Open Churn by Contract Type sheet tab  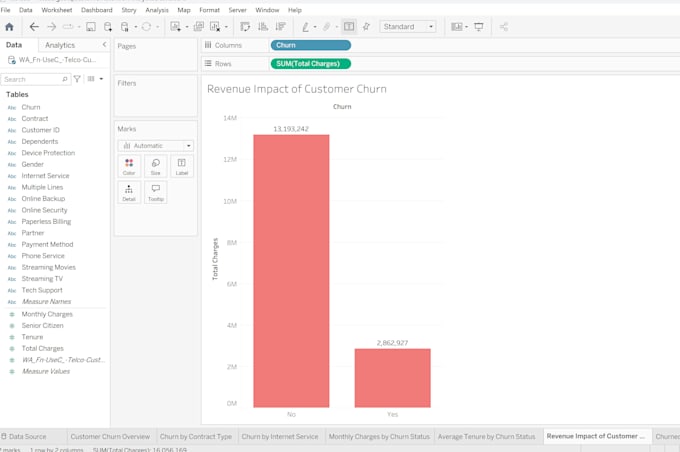(196, 436)
